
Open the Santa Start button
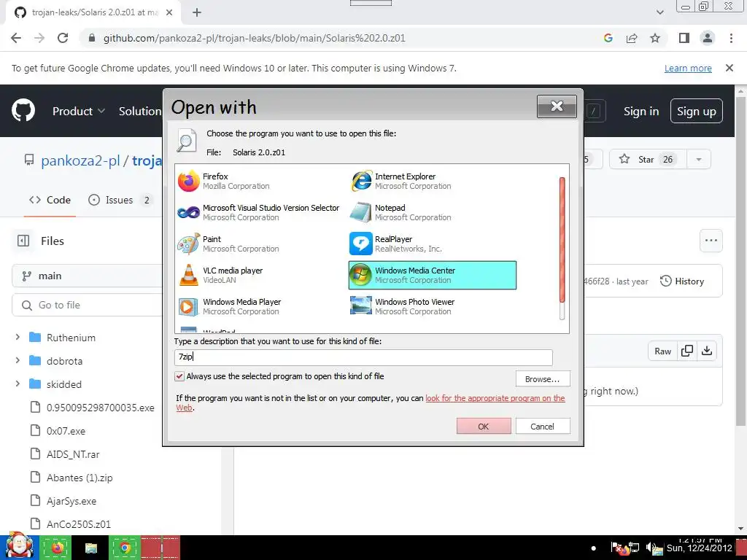pyautogui.click(x=18, y=546)
